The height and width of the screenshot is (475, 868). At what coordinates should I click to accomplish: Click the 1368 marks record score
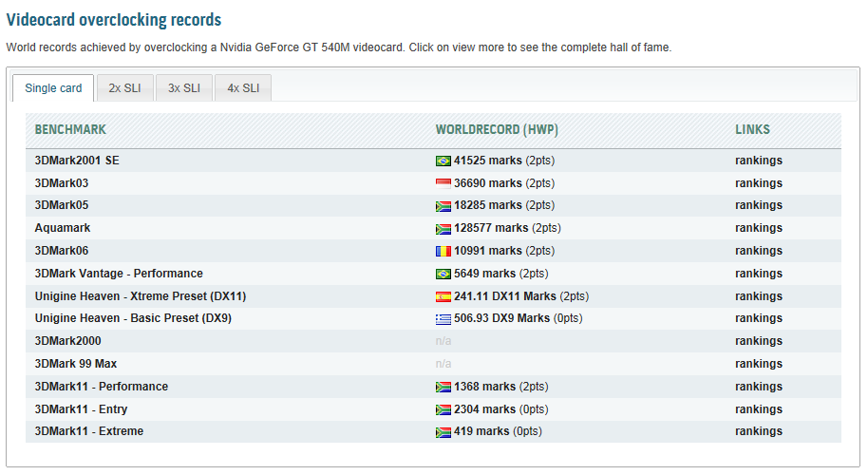click(485, 386)
